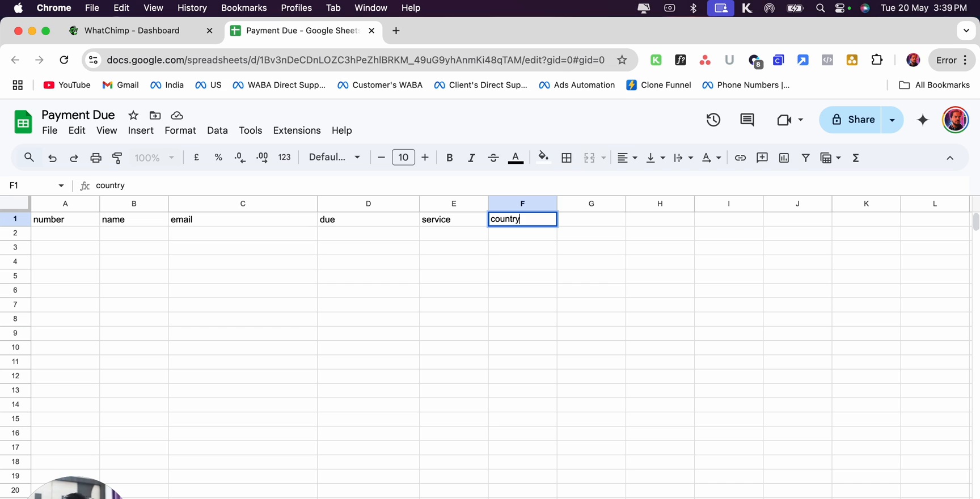Insert a comment

pyautogui.click(x=762, y=158)
